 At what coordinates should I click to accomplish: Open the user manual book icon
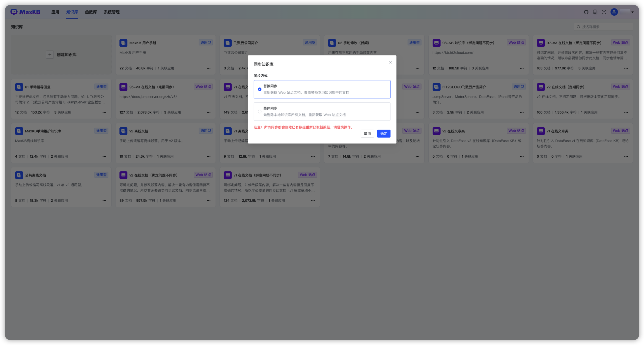pos(595,12)
